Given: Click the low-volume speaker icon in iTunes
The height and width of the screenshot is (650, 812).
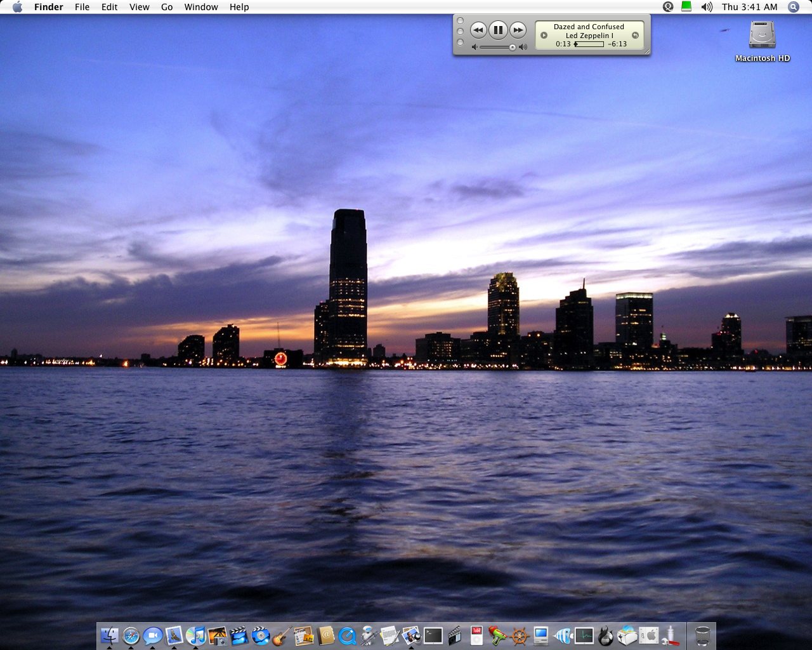Looking at the screenshot, I should [x=475, y=48].
